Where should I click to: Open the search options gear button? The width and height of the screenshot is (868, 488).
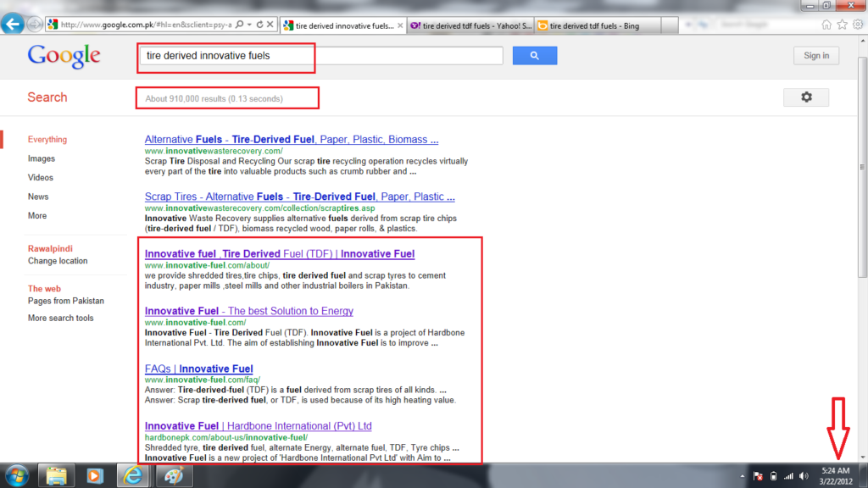point(806,97)
